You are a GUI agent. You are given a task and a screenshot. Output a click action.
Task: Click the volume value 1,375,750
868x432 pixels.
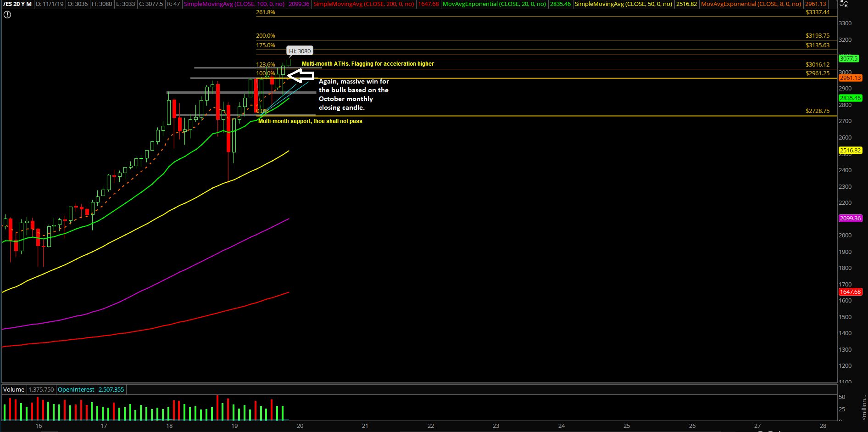pos(41,389)
